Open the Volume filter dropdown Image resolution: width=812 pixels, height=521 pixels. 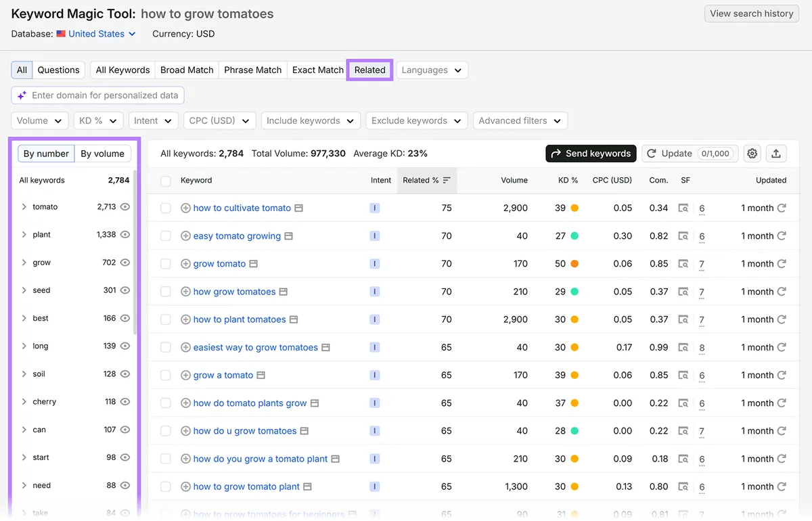(40, 120)
